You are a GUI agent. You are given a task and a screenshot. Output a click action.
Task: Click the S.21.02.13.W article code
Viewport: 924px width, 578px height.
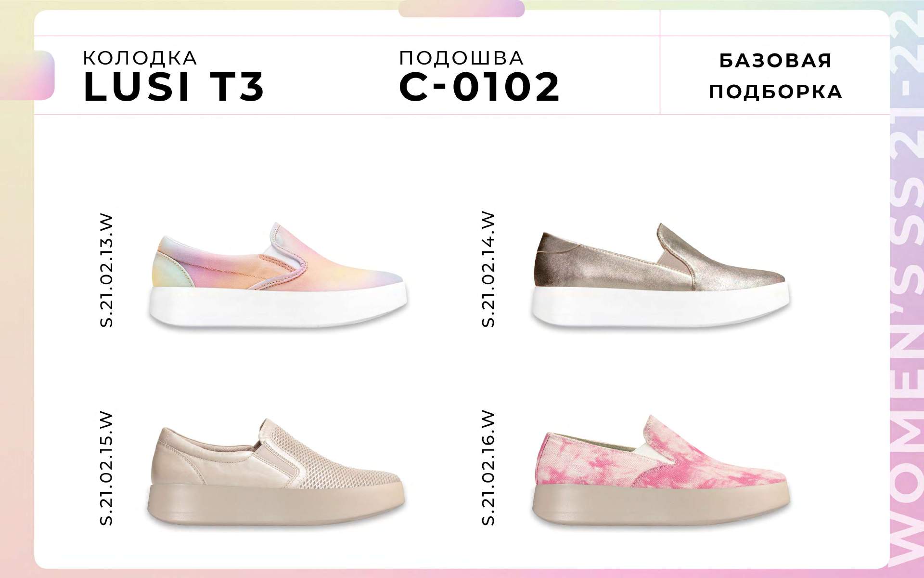pos(106,271)
